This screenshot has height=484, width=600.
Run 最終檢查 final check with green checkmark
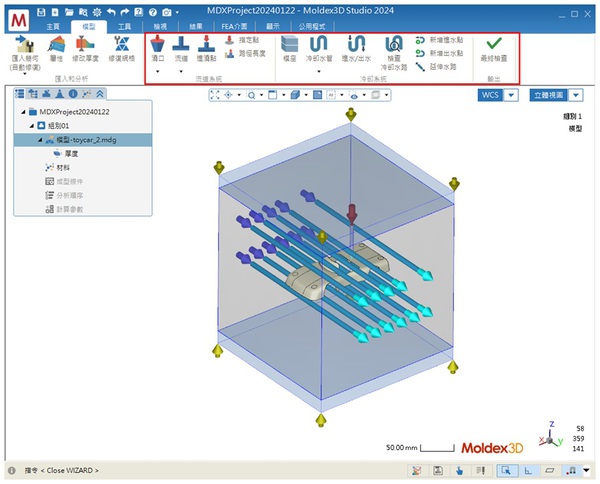tap(493, 45)
